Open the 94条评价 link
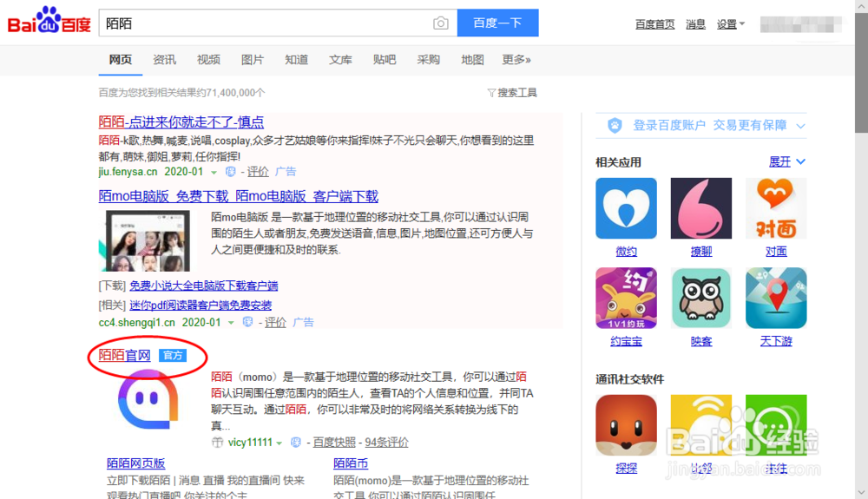 (x=386, y=442)
